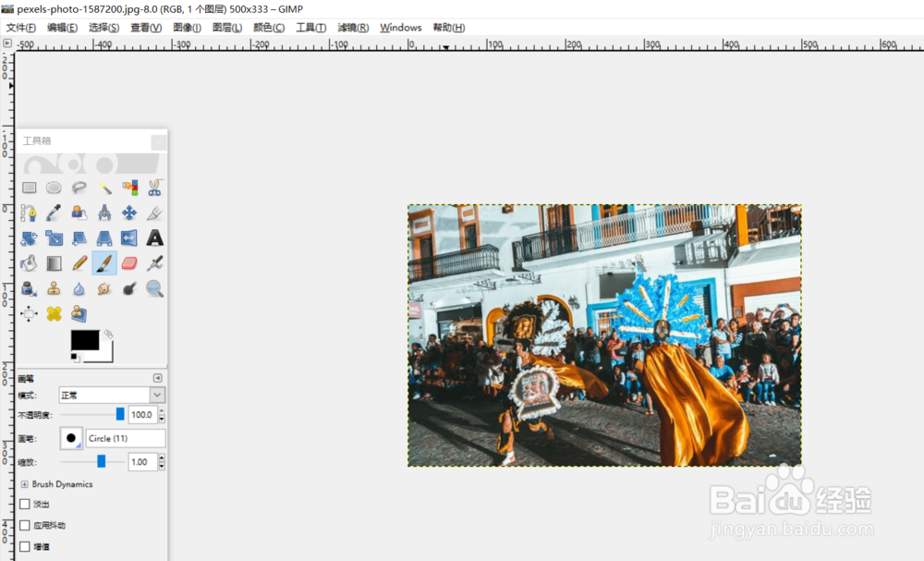Open the 图像(I) menu
Screen dimensions: 924x561
click(188, 28)
